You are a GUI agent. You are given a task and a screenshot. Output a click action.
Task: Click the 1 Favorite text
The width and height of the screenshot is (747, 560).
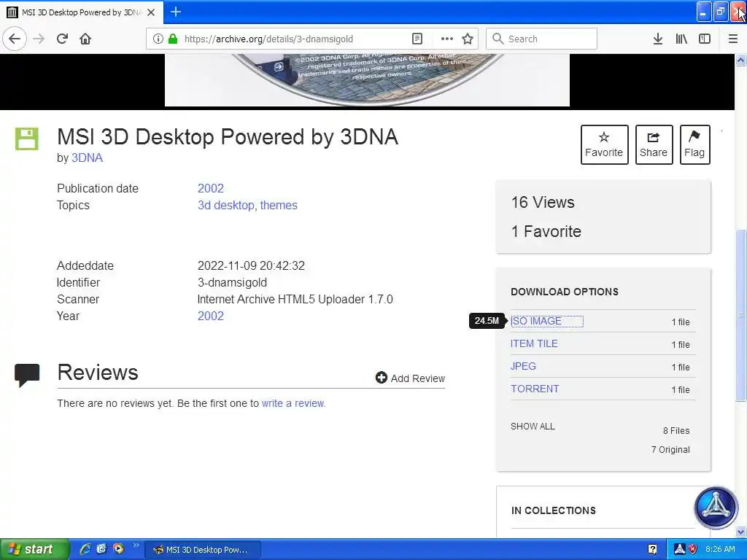pos(546,231)
